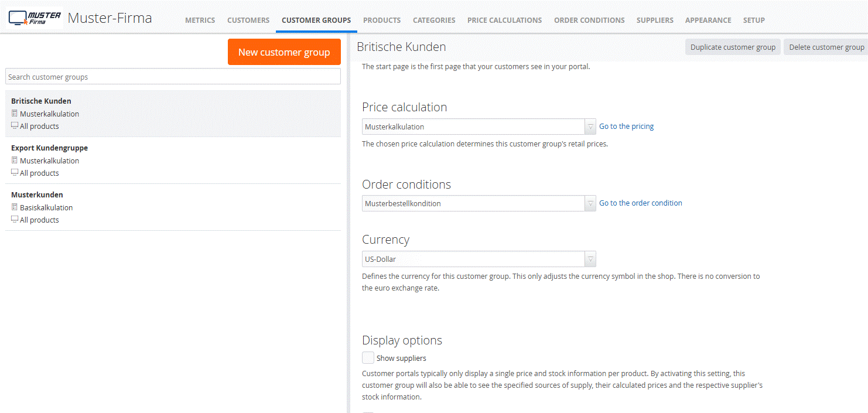Expand the Order conditions dropdown
This screenshot has height=413, width=868.
(590, 203)
